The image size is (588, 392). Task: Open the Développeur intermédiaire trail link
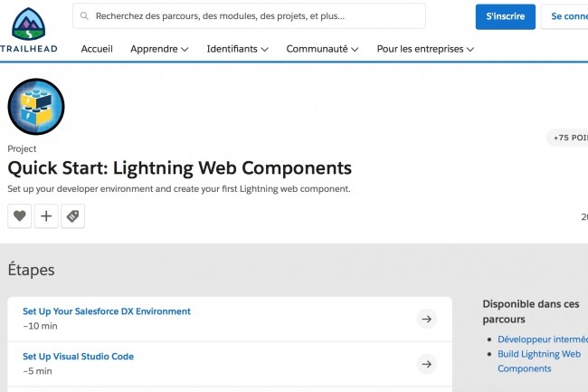[x=543, y=339]
